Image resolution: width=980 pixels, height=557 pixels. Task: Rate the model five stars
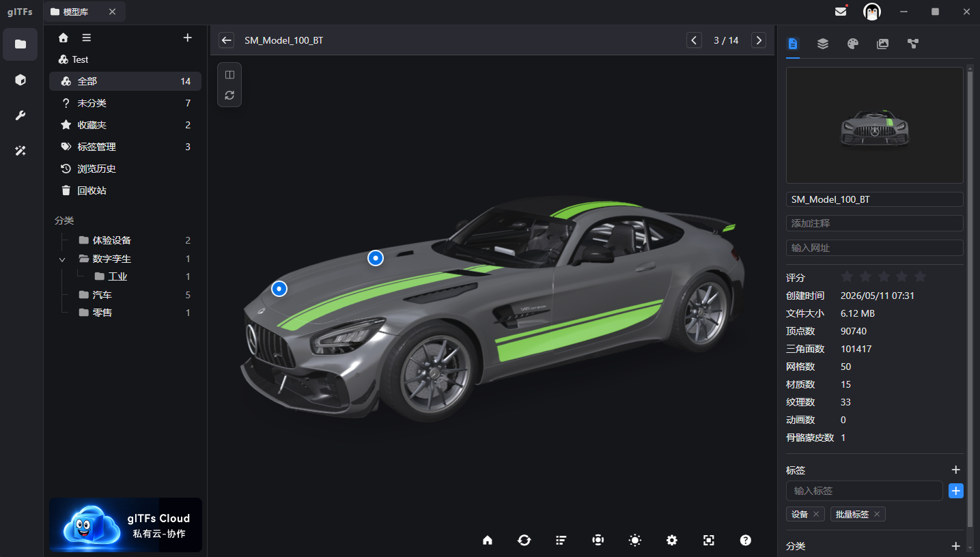tap(921, 276)
